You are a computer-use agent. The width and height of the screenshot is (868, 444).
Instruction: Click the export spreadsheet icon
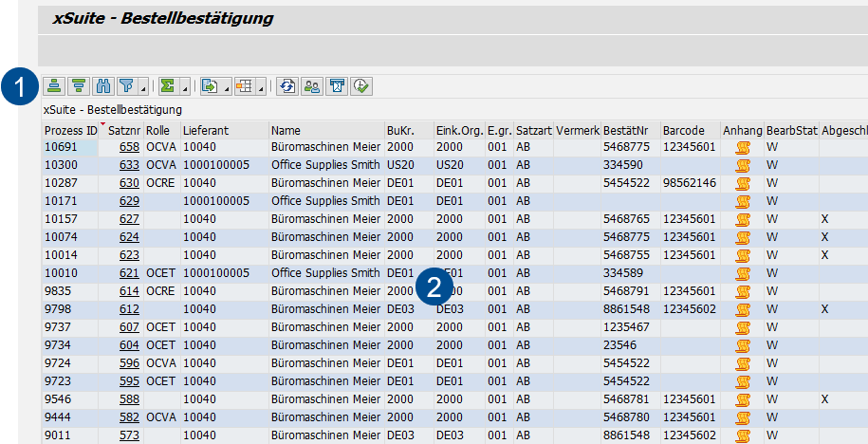210,86
